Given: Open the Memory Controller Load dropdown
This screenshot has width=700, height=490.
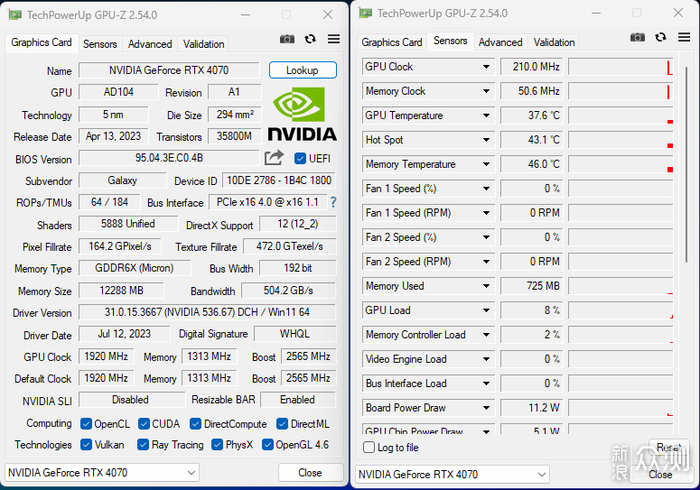Looking at the screenshot, I should point(486,335).
